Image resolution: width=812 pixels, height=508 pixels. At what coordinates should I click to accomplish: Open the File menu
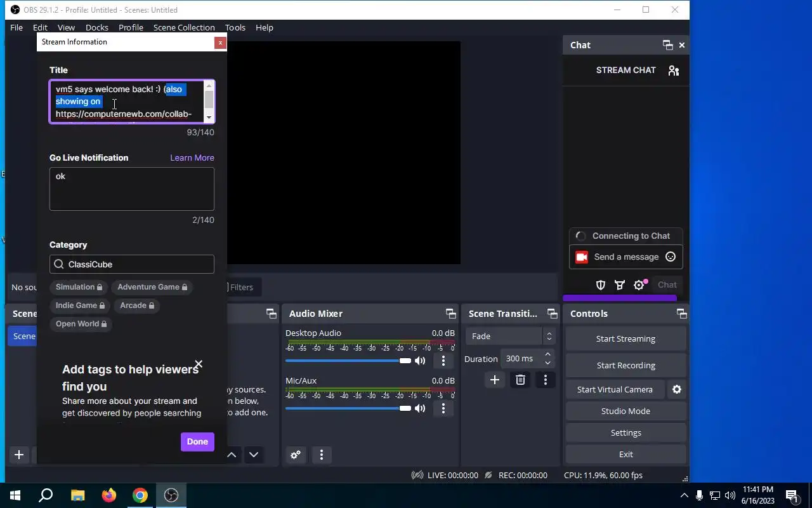point(16,27)
